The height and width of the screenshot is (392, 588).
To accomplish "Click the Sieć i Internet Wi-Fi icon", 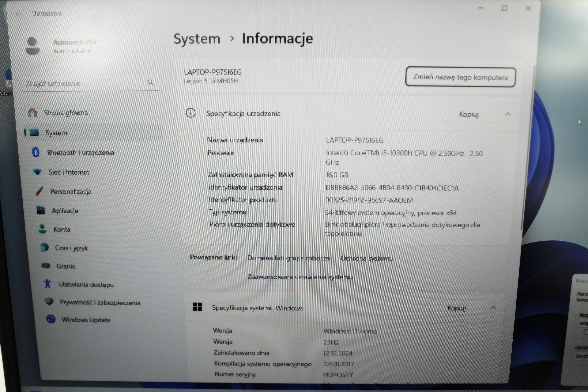I will pyautogui.click(x=37, y=172).
